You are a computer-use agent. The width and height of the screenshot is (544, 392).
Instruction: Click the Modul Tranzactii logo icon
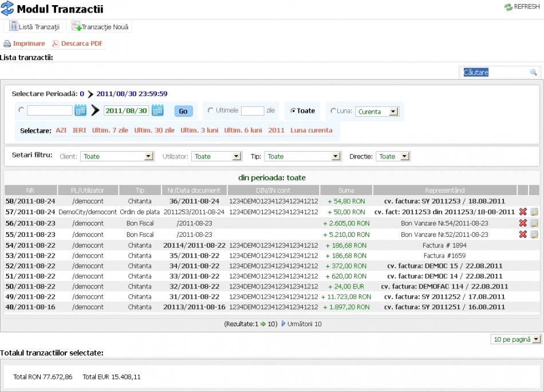[7, 9]
